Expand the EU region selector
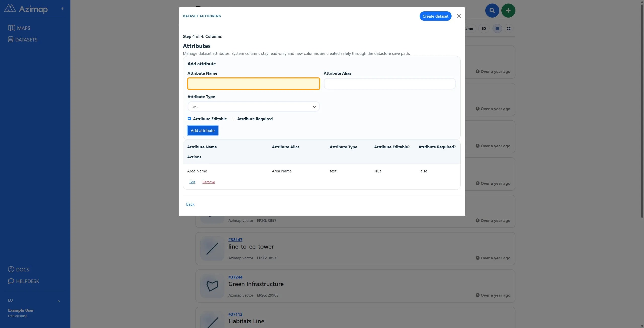Image resolution: width=644 pixels, height=328 pixels. [34, 300]
